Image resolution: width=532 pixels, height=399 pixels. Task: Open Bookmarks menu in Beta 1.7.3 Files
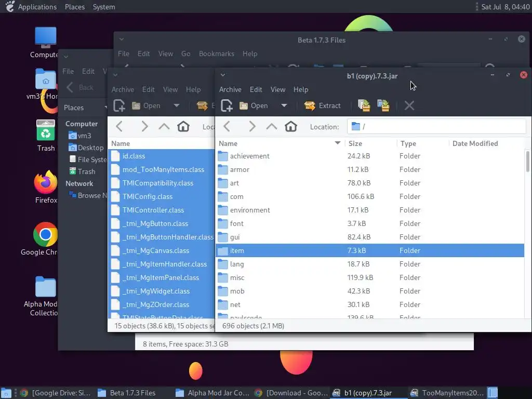(x=217, y=54)
